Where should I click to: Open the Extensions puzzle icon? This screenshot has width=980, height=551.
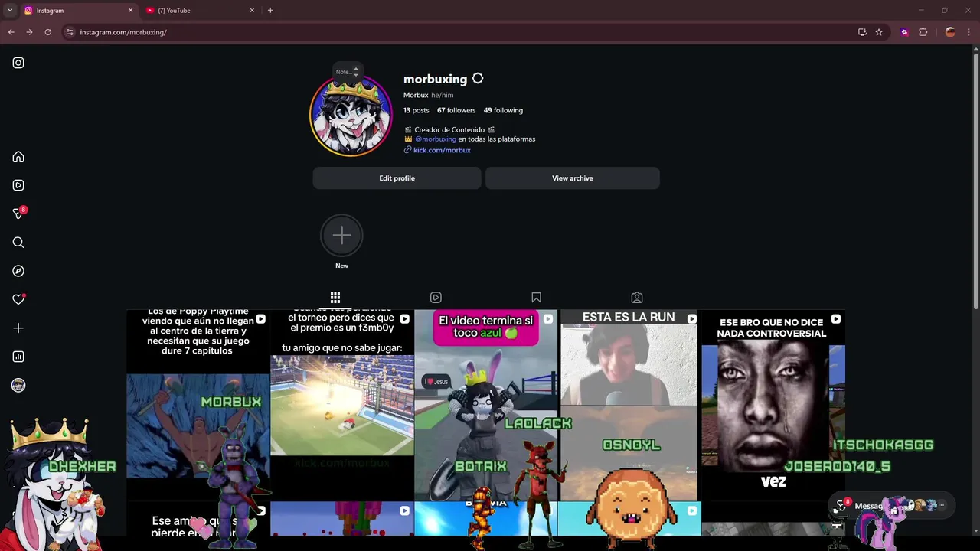pos(923,32)
